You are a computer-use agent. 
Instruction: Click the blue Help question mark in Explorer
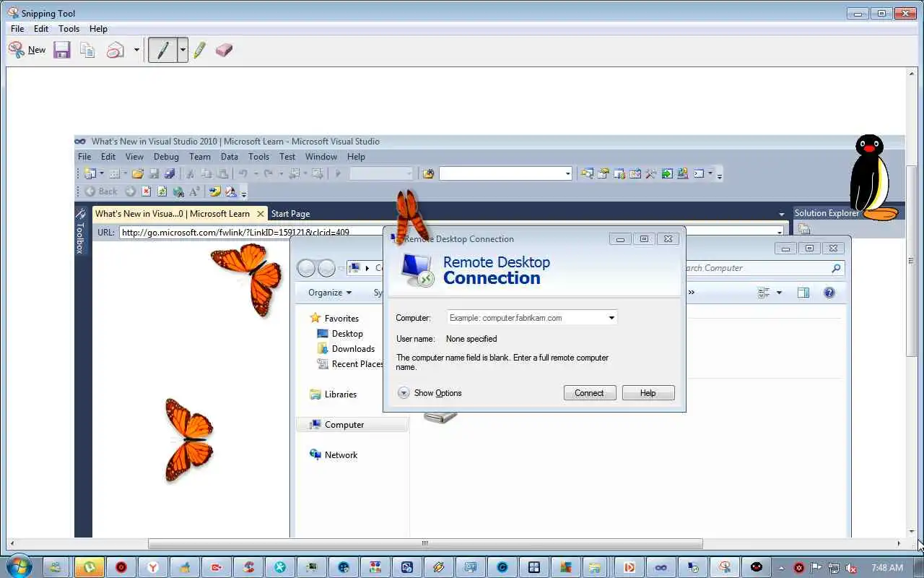pyautogui.click(x=829, y=293)
